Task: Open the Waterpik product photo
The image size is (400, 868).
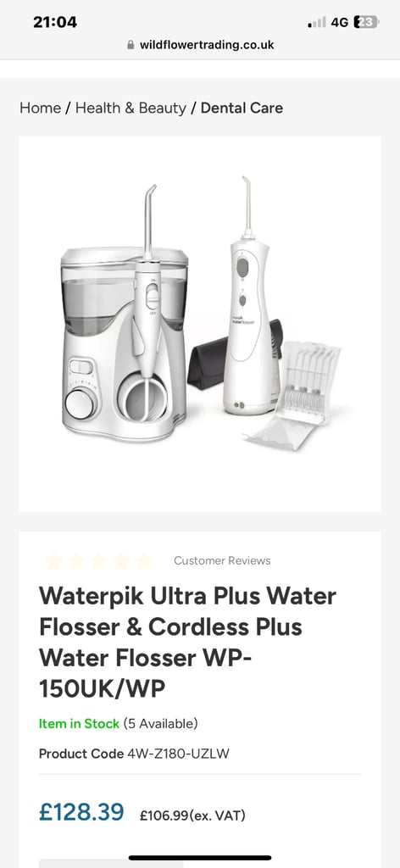Action: click(x=200, y=324)
